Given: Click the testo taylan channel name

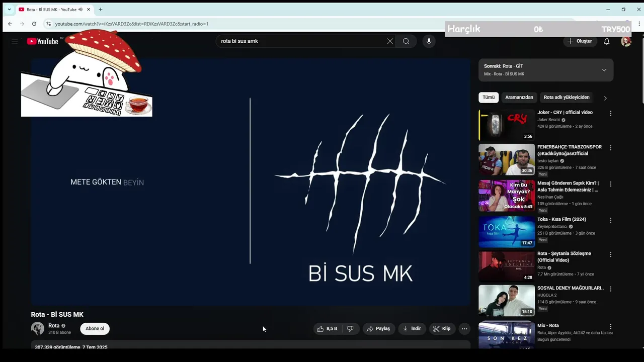Looking at the screenshot, I should 548,161.
